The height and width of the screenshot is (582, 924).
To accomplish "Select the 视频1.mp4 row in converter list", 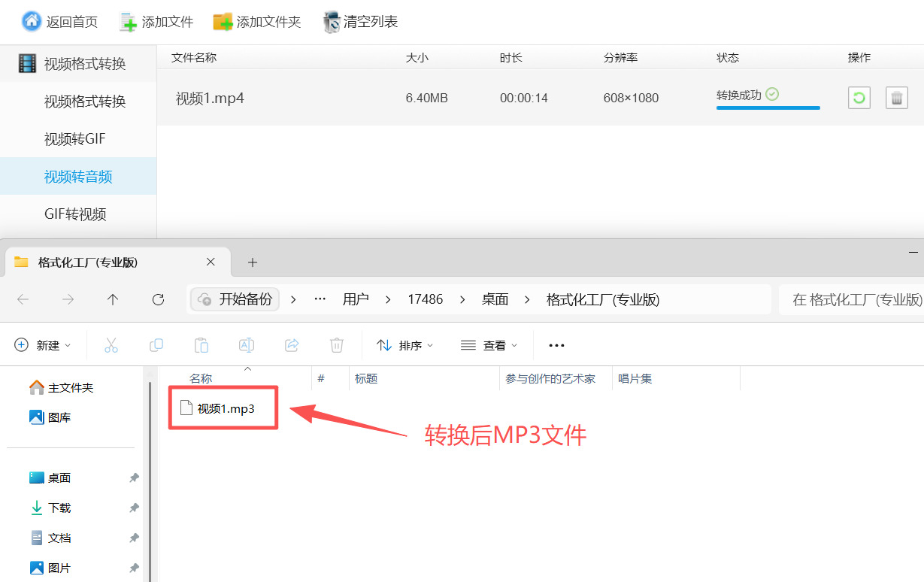I will pyautogui.click(x=540, y=98).
